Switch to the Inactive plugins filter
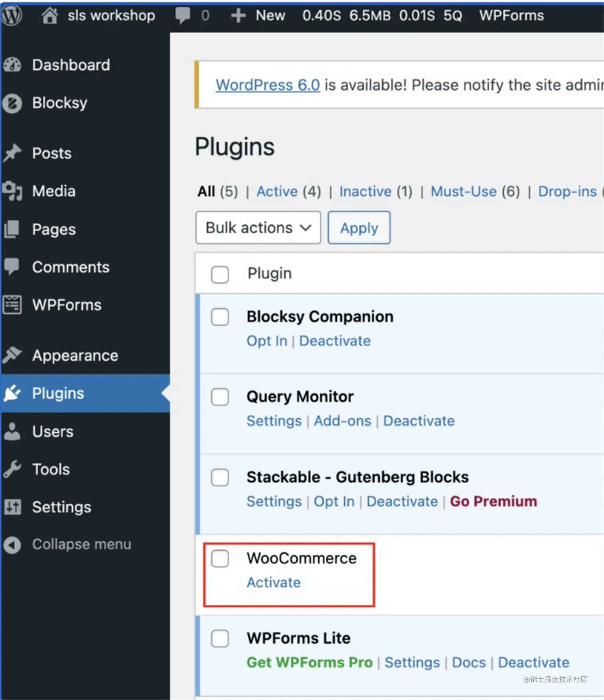The height and width of the screenshot is (700, 604). coord(365,191)
